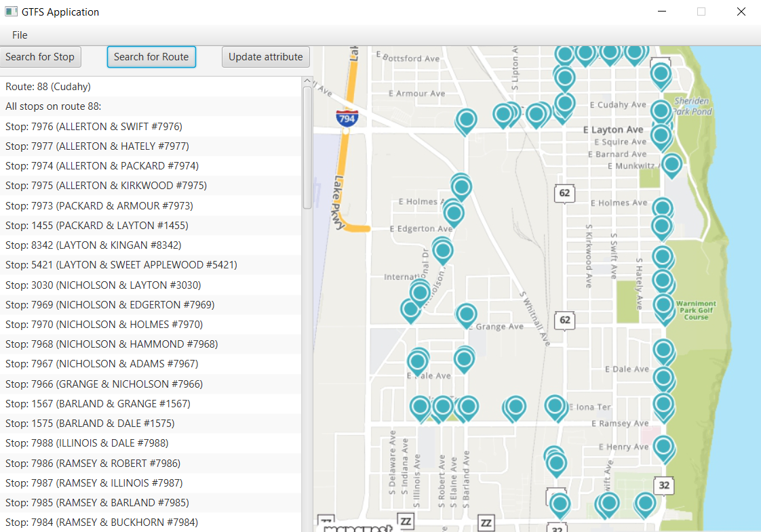The width and height of the screenshot is (761, 532).
Task: Click the Search for Route button
Action: [151, 57]
